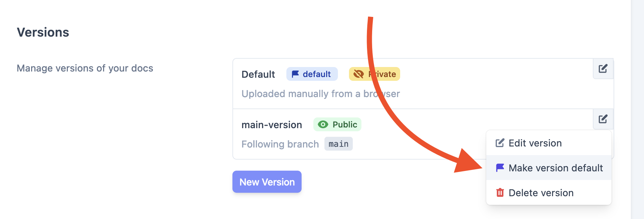
Task: Click the main branch label under Following branch
Action: point(338,144)
